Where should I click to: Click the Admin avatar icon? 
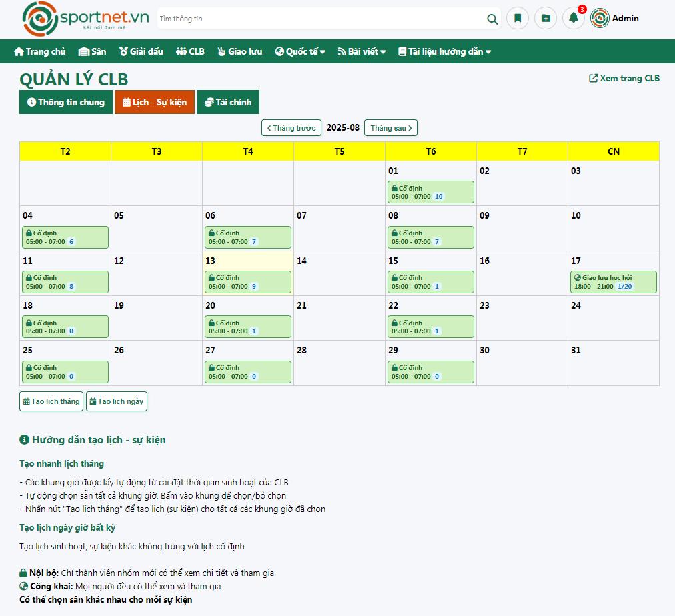600,19
